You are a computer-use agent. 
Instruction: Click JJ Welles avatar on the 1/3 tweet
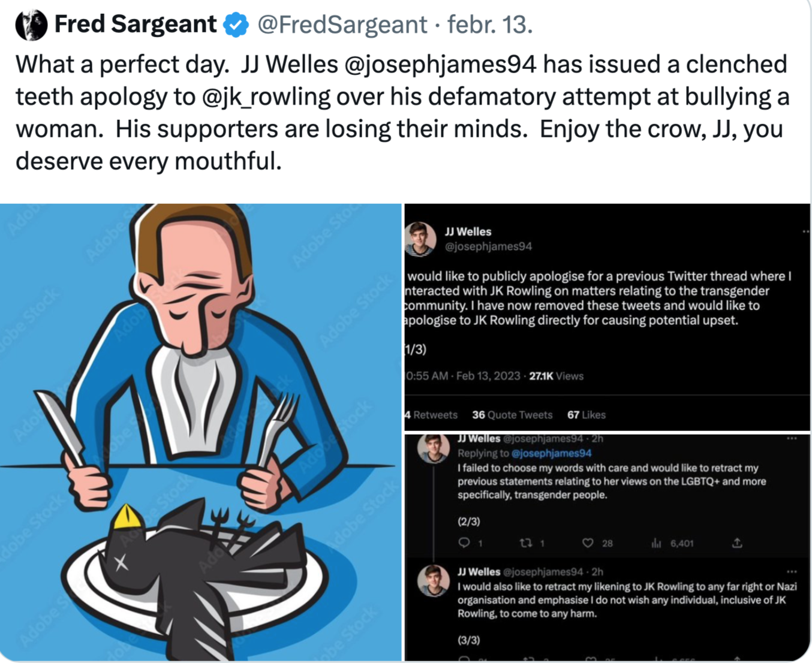(420, 239)
